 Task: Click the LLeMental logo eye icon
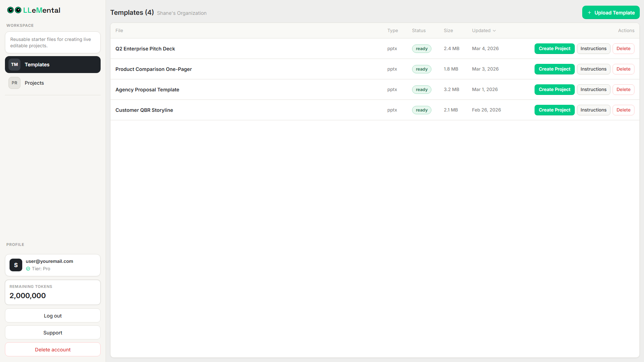(10, 10)
